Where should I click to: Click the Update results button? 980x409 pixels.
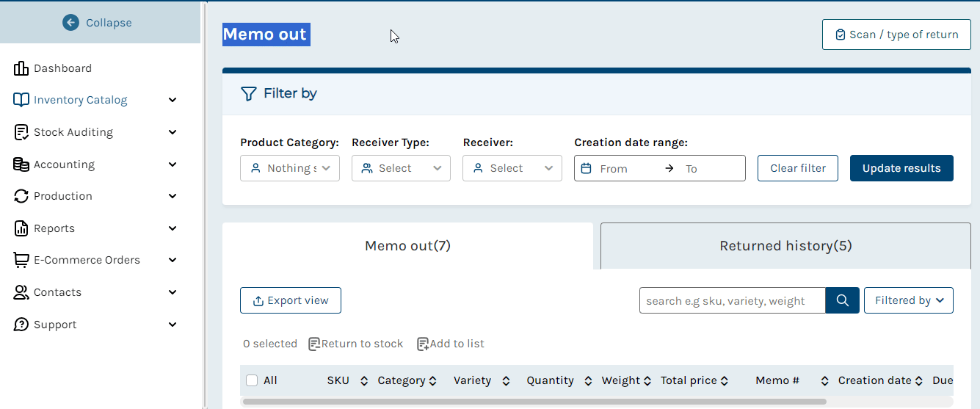(901, 168)
